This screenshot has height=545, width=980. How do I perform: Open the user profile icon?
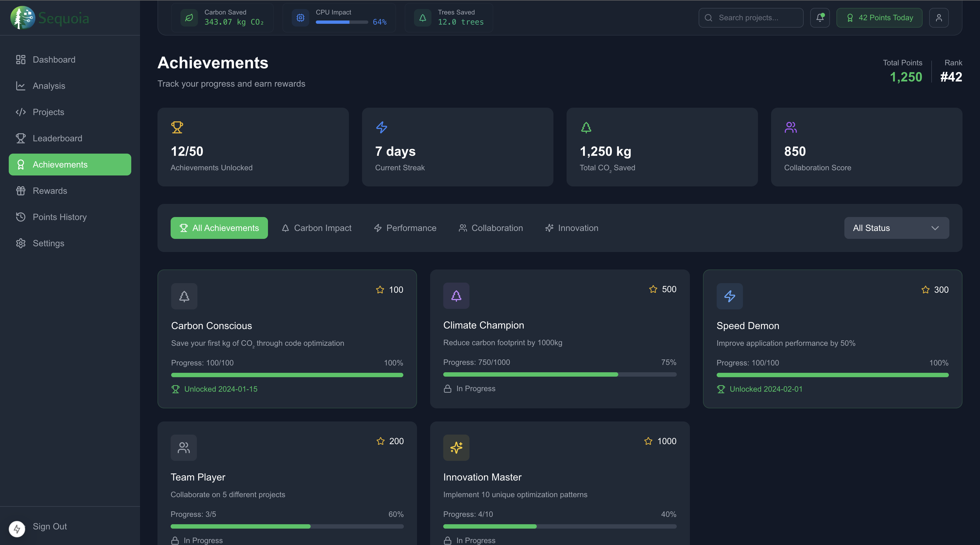pyautogui.click(x=938, y=18)
